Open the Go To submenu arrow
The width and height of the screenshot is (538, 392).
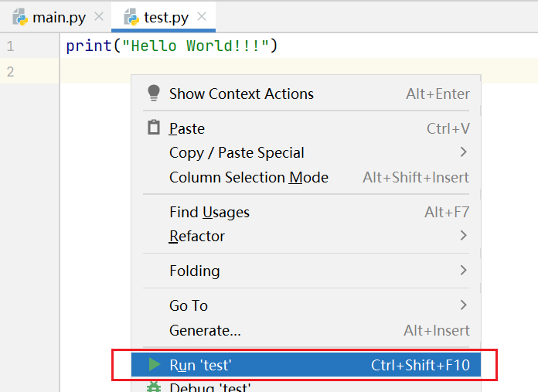point(464,305)
